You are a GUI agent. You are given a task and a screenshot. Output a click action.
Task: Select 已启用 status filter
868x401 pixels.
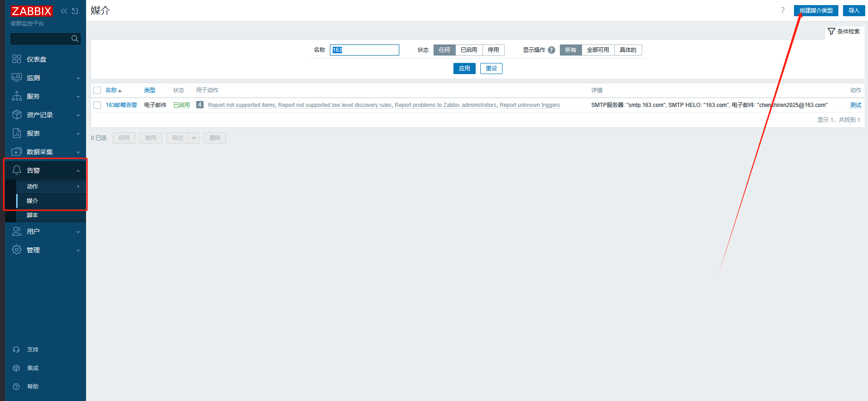(x=469, y=50)
